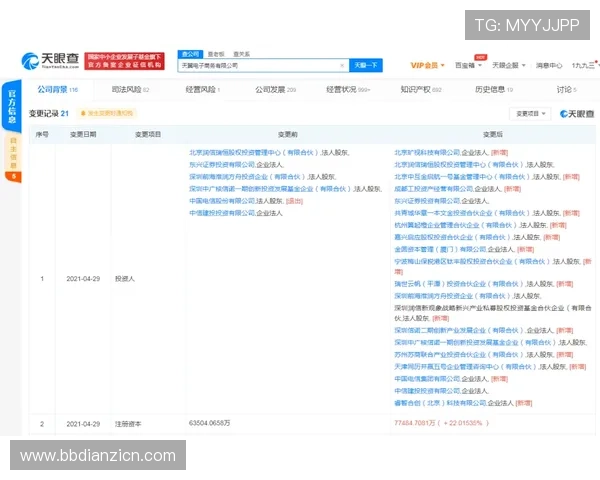Open the 经营状况 tab
Screen dimensions: 600x480
click(x=348, y=90)
